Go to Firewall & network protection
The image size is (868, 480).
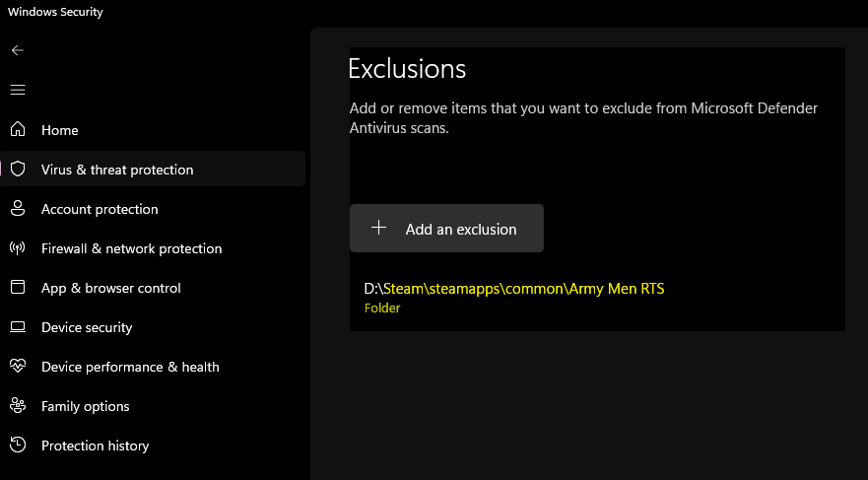[131, 248]
